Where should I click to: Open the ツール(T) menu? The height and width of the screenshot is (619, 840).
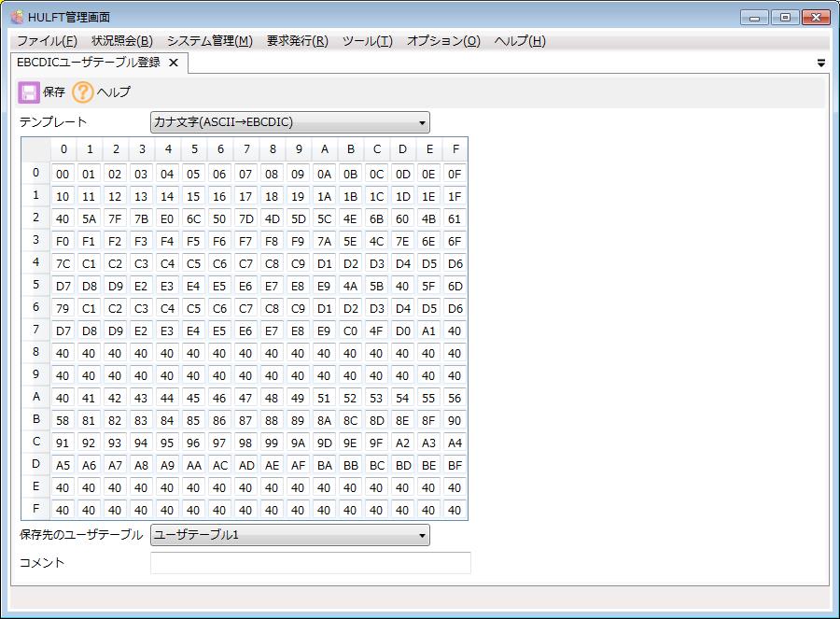(x=368, y=41)
